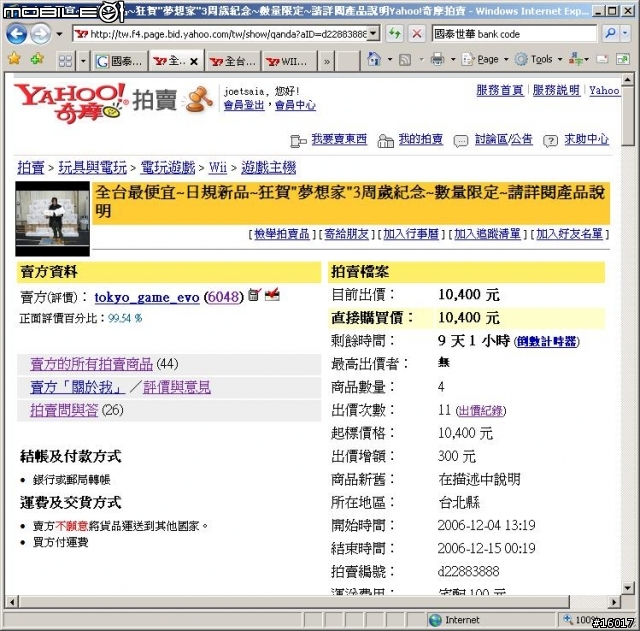Open 服務說明 link
Screen dimensions: 640x631
[x=556, y=90]
